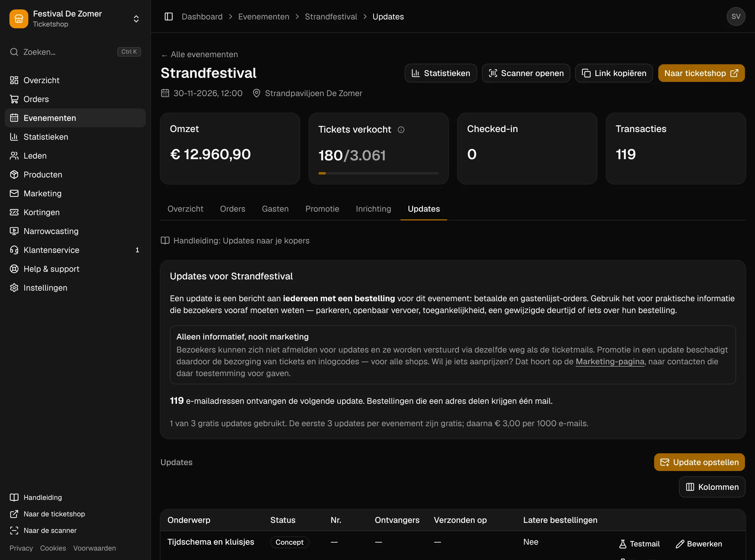Click Update opstellen button
Viewport: 755px width, 560px height.
point(699,462)
